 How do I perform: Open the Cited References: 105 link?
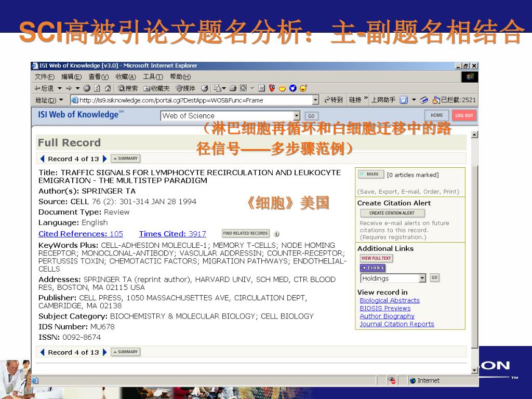click(81, 234)
